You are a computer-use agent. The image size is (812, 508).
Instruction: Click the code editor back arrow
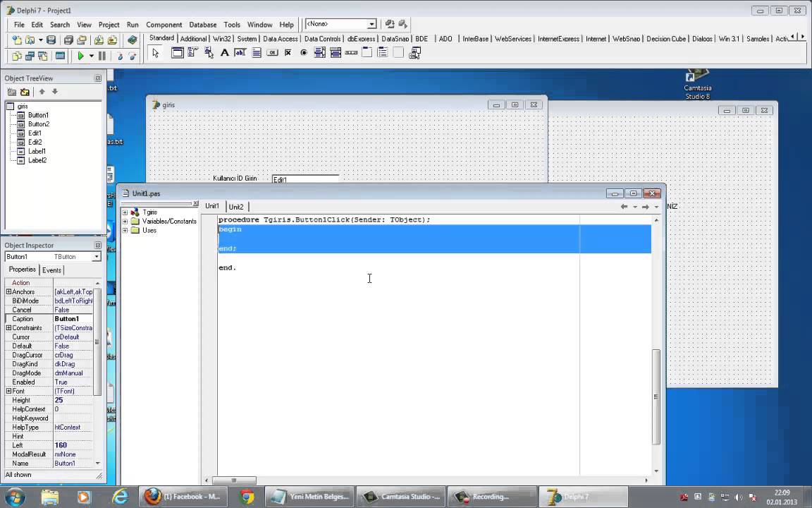click(x=624, y=206)
